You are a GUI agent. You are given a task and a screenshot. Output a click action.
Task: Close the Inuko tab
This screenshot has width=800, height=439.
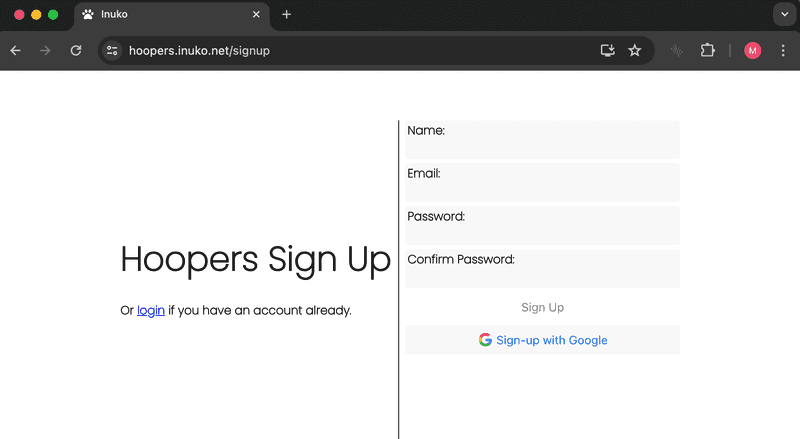click(256, 14)
